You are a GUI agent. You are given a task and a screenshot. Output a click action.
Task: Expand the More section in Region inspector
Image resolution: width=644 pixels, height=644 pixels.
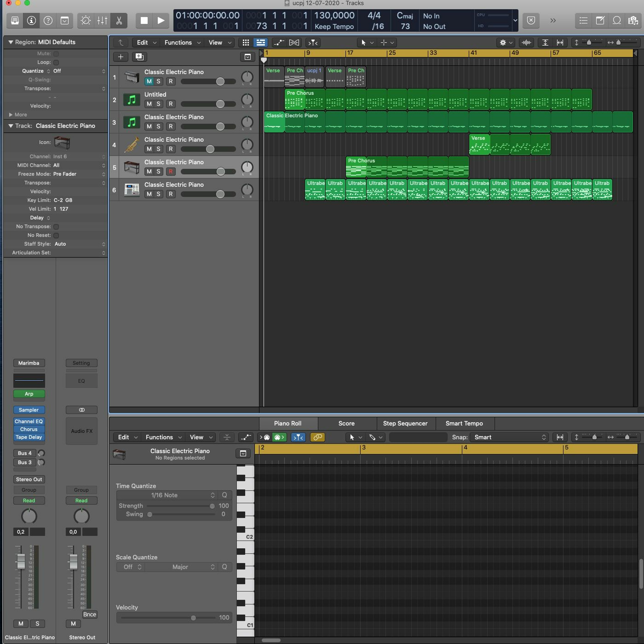pos(11,115)
